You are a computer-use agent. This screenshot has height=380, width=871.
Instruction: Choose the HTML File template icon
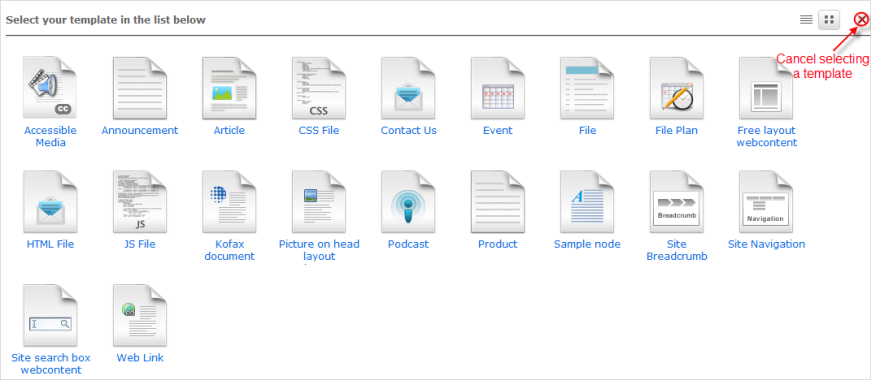pos(50,202)
